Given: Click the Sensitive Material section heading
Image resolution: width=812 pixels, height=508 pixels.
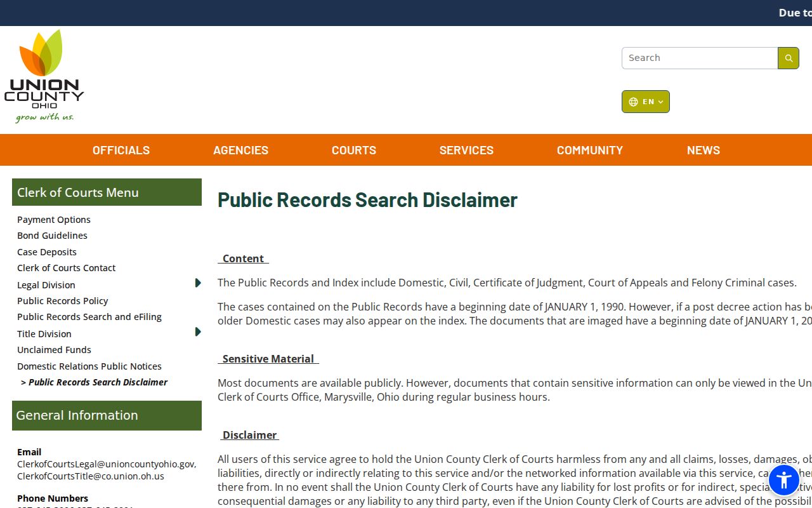Looking at the screenshot, I should tap(268, 359).
